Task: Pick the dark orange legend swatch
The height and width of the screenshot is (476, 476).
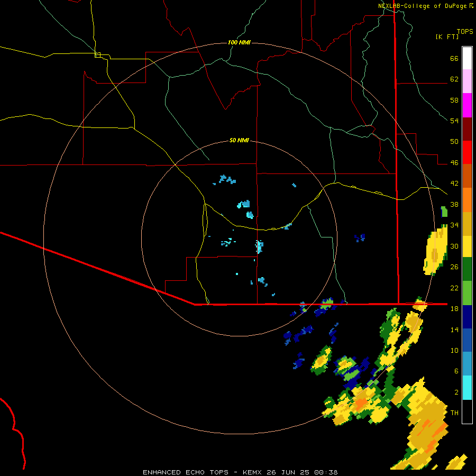Action: [467, 176]
